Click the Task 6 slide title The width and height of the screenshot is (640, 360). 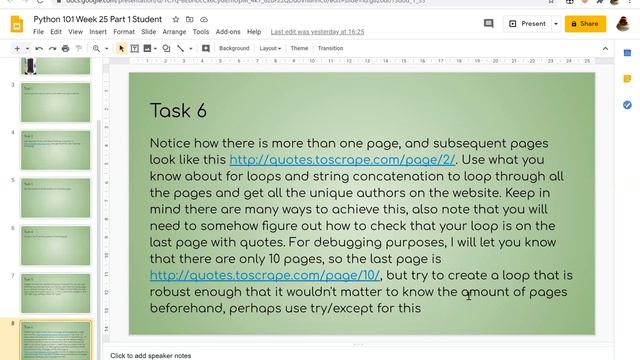pyautogui.click(x=178, y=111)
